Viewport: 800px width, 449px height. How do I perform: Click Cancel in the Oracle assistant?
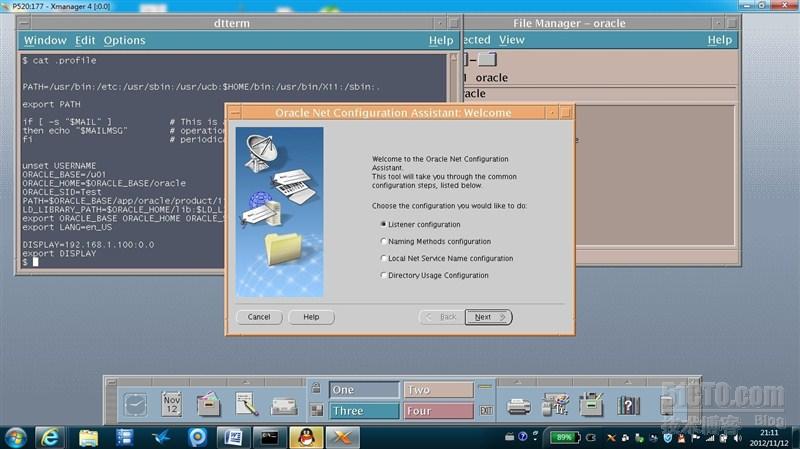(259, 317)
